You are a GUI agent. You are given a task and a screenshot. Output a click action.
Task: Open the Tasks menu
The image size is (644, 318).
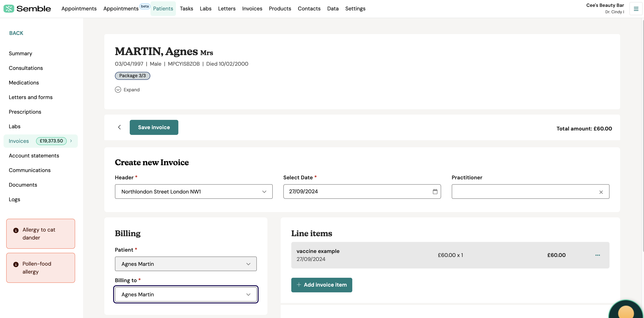pos(186,8)
